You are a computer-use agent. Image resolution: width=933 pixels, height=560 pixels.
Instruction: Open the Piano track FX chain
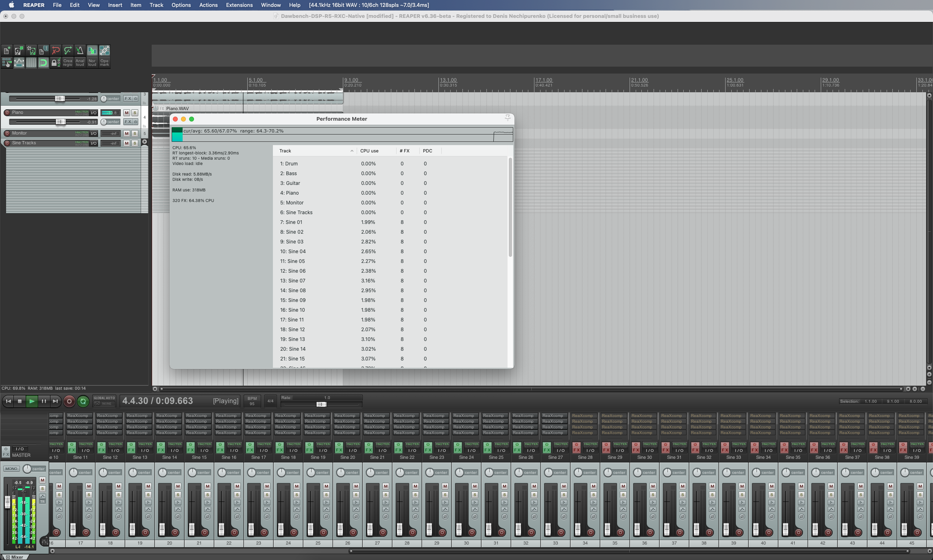coord(128,122)
